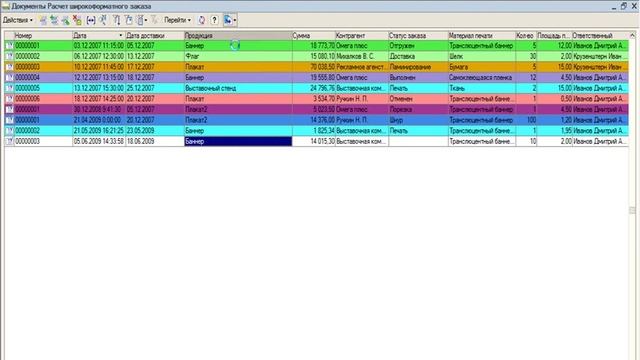
Task: Open the Действия dropdown menu
Action: [18, 20]
